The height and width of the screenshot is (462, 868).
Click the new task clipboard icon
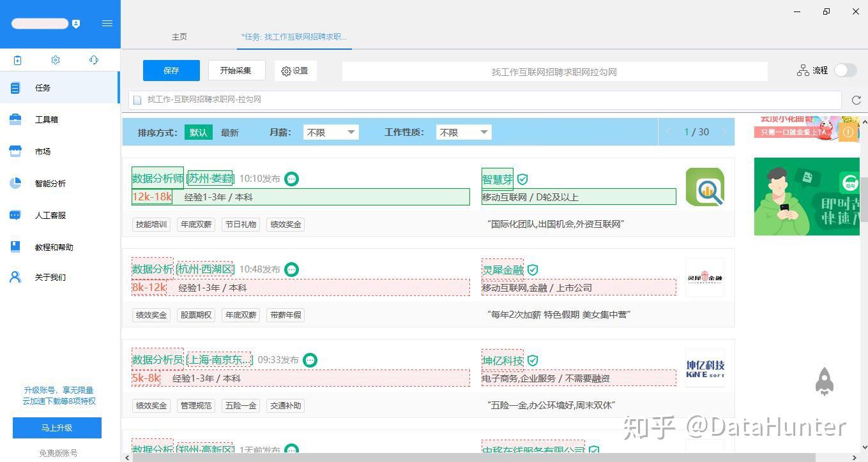(17, 60)
